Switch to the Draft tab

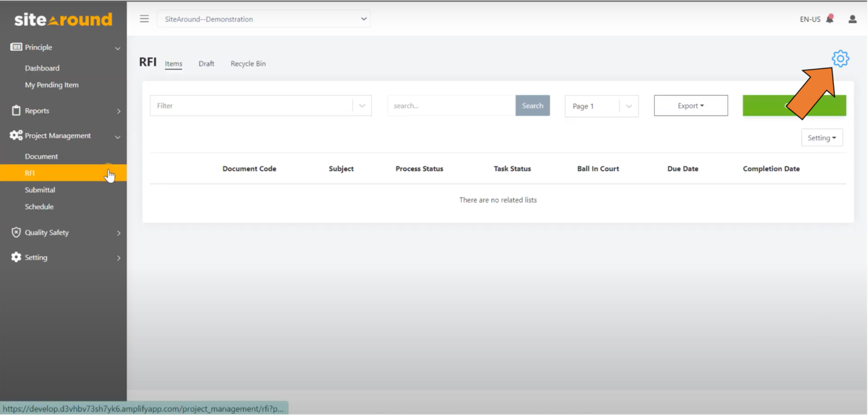(x=206, y=63)
